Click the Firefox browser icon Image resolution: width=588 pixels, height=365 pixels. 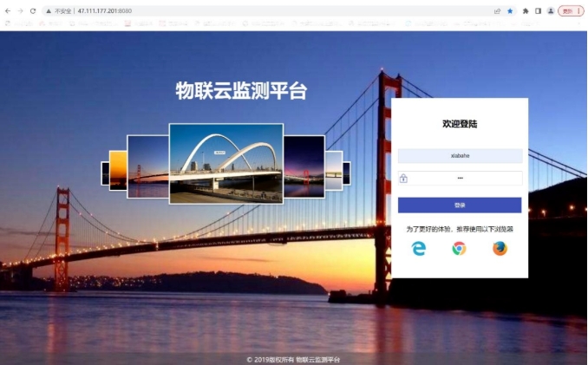tap(500, 249)
